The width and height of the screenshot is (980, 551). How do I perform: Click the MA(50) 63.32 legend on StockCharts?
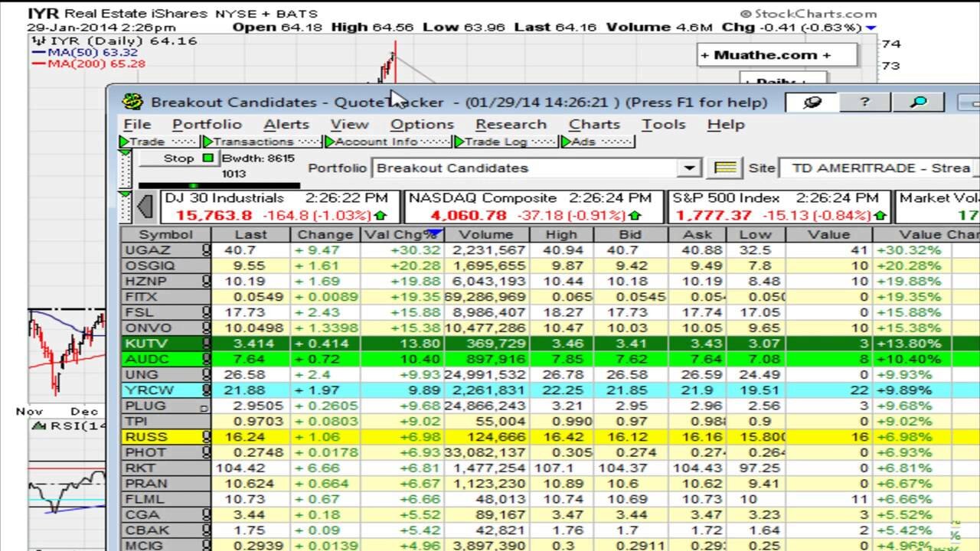pyautogui.click(x=85, y=52)
